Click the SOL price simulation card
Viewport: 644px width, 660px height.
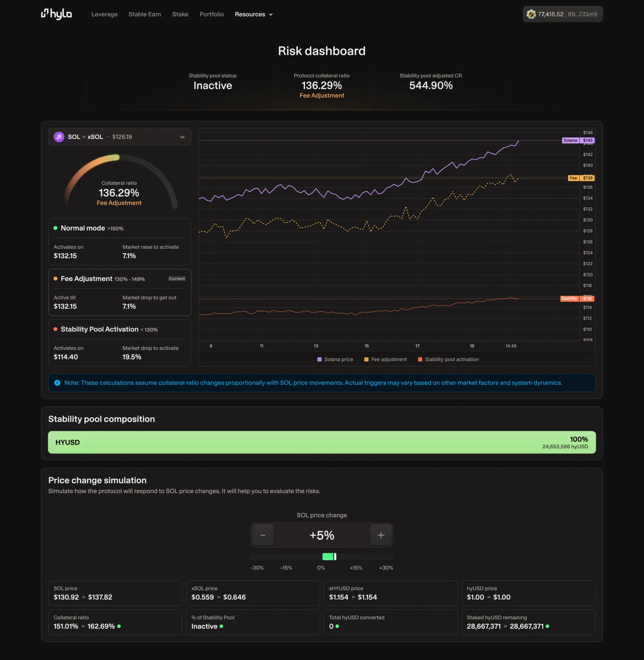tap(115, 593)
